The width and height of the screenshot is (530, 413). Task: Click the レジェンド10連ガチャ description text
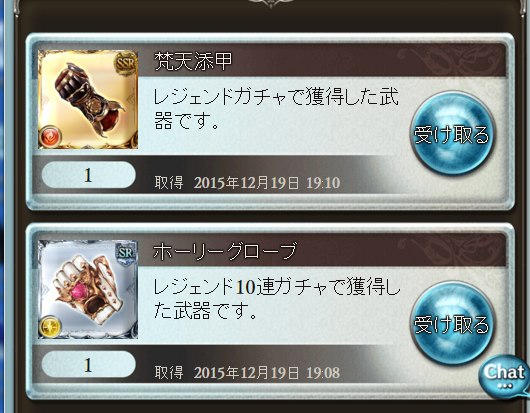pos(277,298)
